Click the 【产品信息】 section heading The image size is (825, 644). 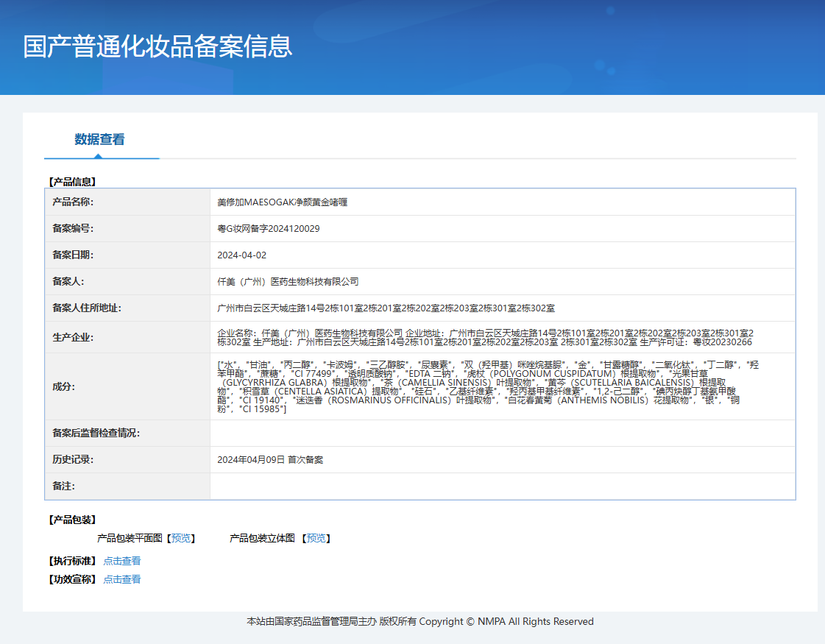pyautogui.click(x=73, y=182)
